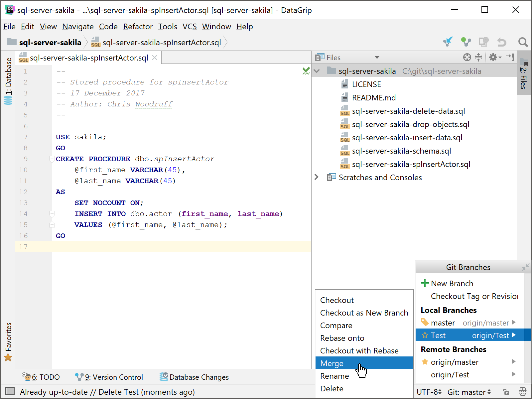Close the sql-server-sakila-spInsertActor.sql editor tab
This screenshot has width=532, height=399.
[x=155, y=58]
